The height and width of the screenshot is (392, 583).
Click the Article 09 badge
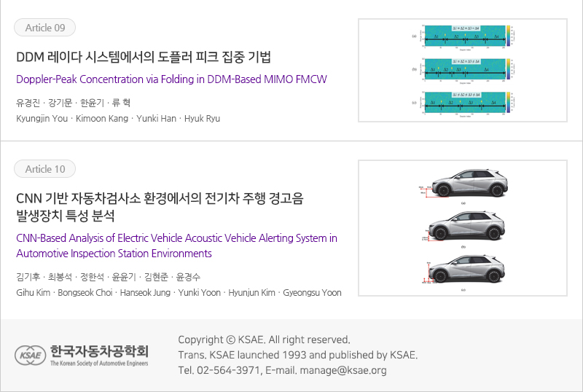click(44, 28)
